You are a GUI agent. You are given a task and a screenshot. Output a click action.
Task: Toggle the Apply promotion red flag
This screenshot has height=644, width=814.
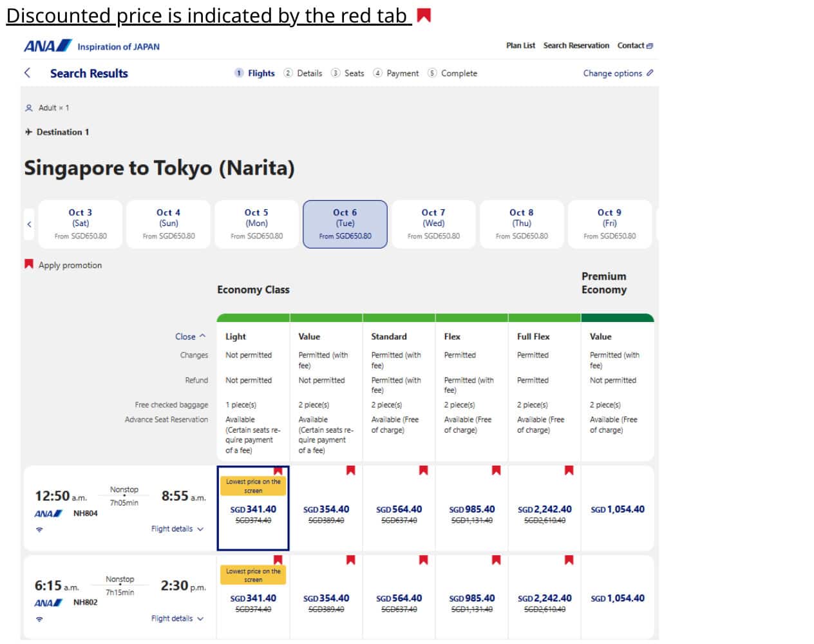coord(29,264)
